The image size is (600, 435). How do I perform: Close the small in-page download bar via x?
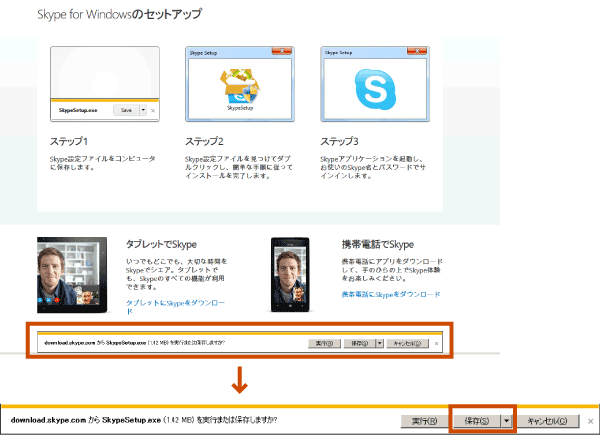point(436,344)
